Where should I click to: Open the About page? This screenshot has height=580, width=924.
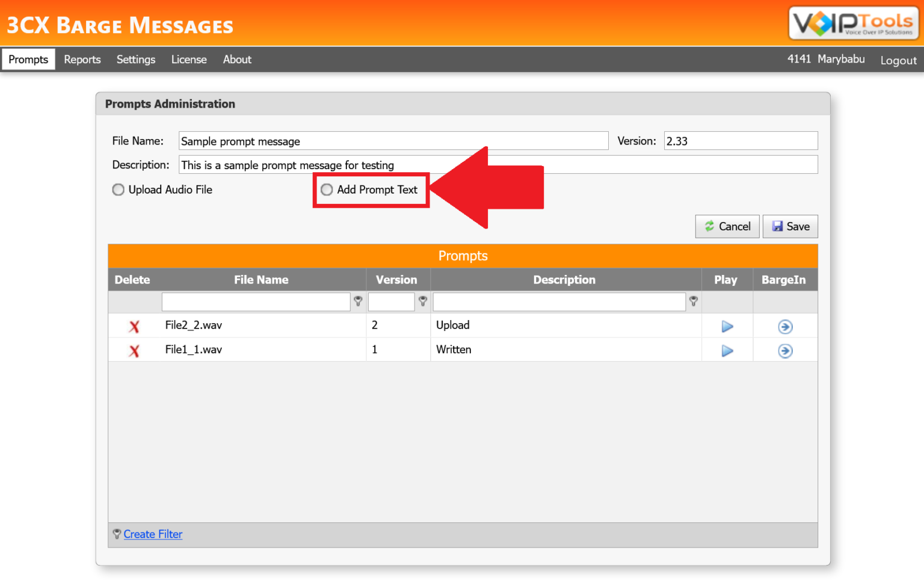(x=236, y=59)
